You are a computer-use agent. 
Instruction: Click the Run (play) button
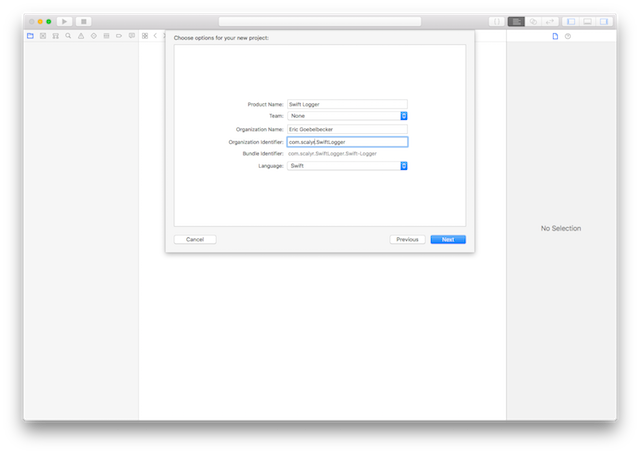point(64,21)
